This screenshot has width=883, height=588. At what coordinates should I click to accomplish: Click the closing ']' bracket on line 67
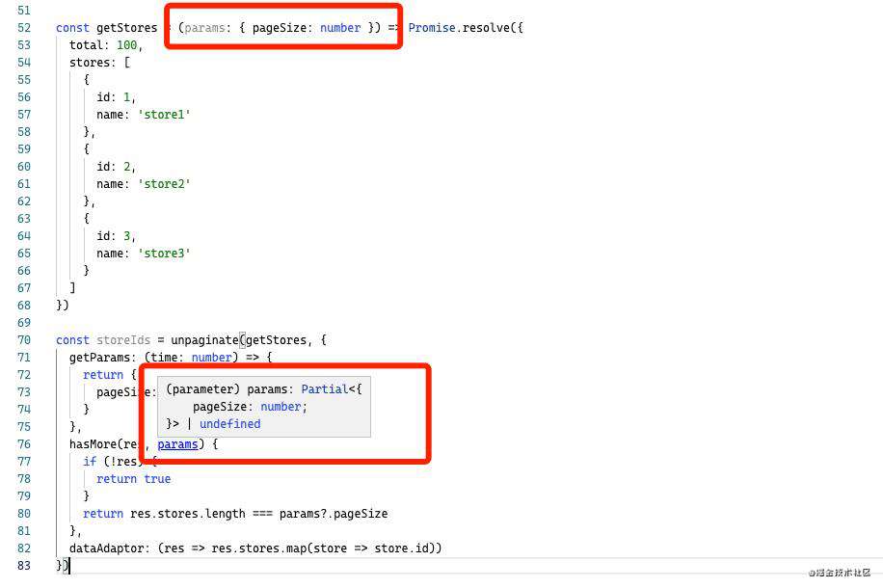(72, 288)
